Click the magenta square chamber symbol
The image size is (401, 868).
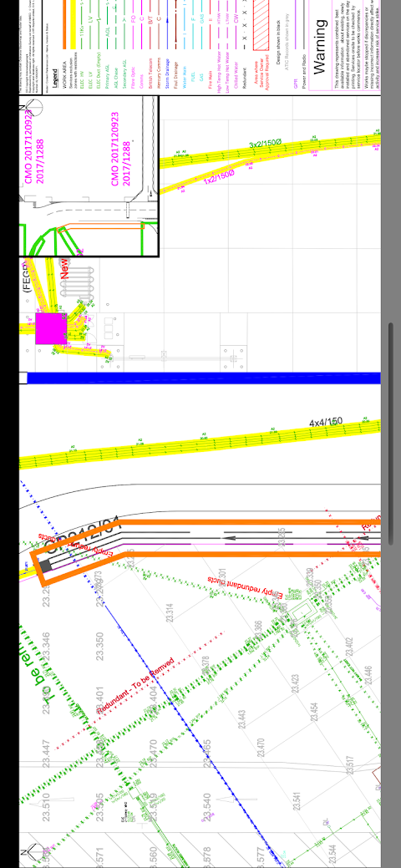coord(51,328)
